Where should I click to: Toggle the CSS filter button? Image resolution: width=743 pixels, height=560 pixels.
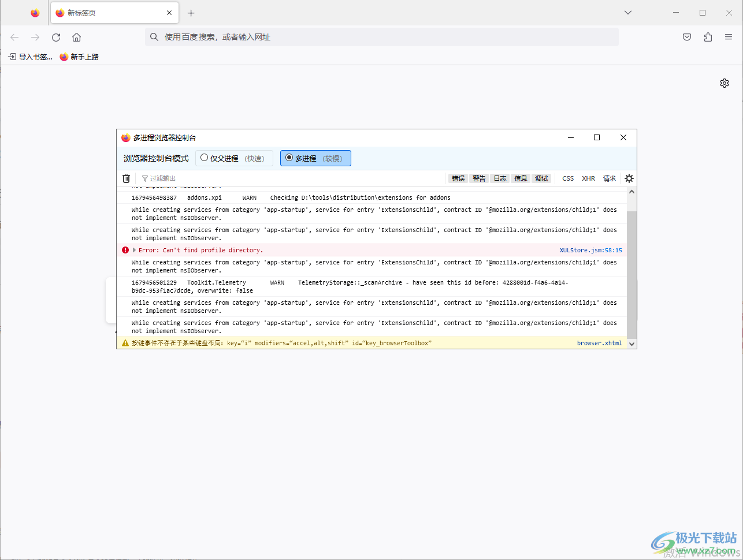click(x=568, y=178)
